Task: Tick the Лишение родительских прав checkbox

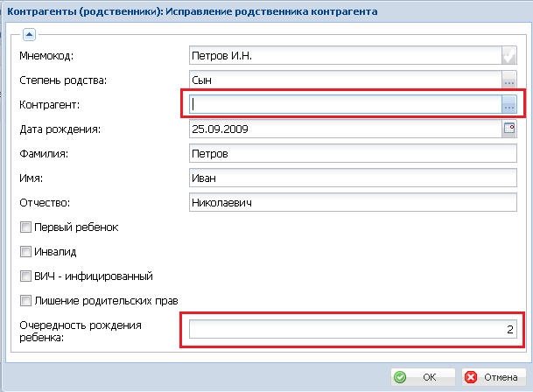Action: tap(25, 301)
